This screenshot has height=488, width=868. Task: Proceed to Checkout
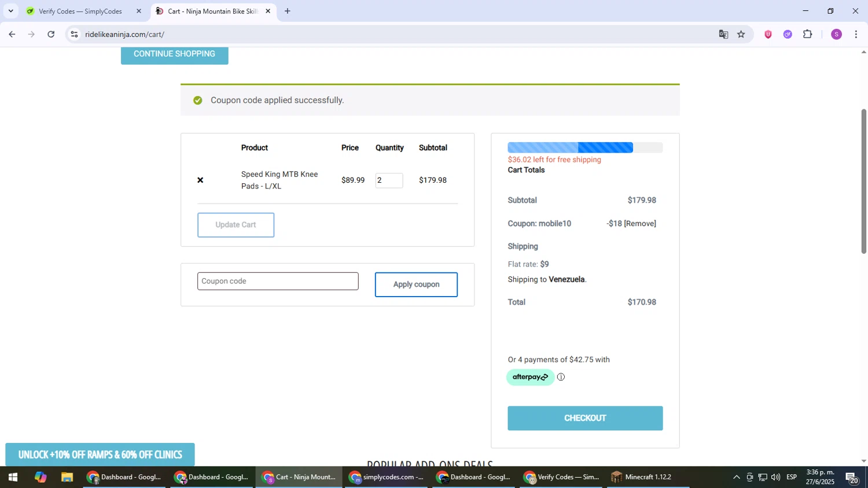click(585, 418)
